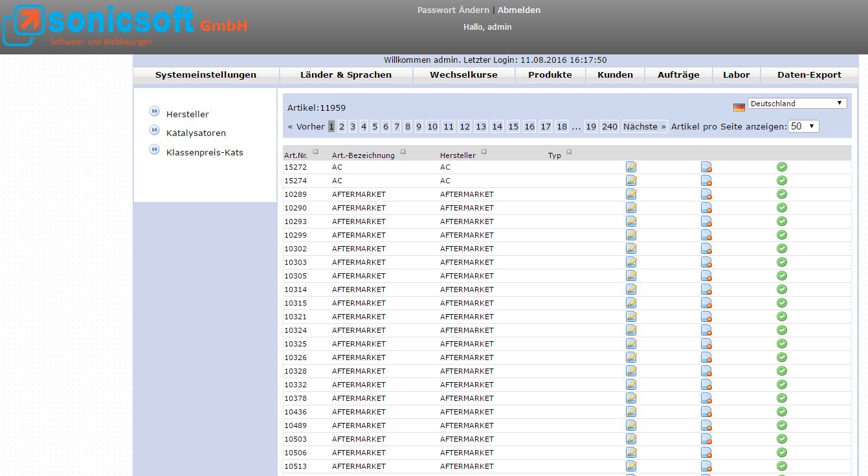Remove article 10290 using delete icon
Viewport: 868px width, 476px height.
point(706,208)
